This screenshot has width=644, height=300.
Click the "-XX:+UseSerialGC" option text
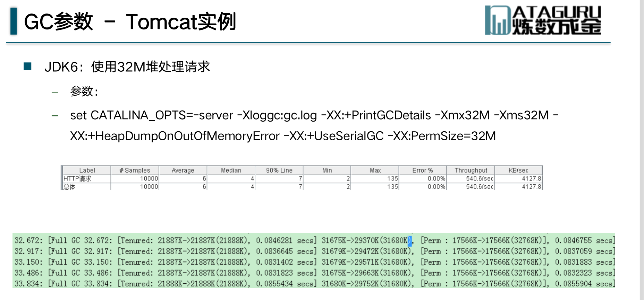tap(334, 136)
